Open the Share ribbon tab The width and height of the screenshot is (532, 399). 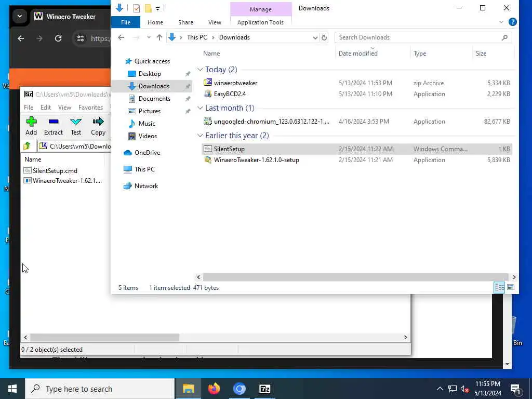point(185,22)
